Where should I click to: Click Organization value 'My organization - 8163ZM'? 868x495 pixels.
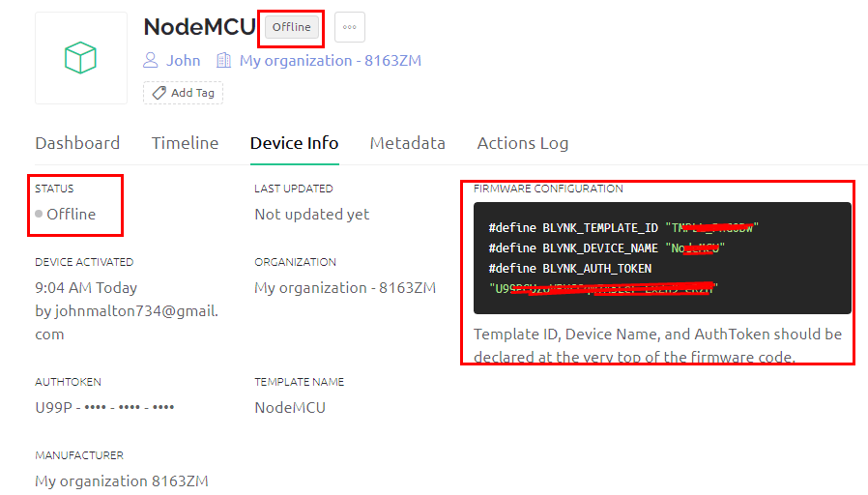click(345, 288)
